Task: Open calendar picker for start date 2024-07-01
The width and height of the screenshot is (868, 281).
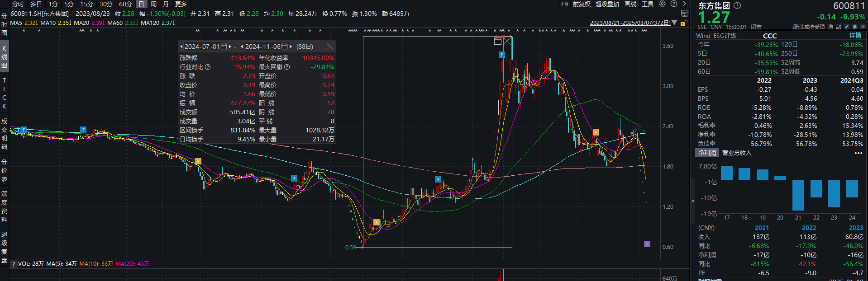Action: coord(224,47)
